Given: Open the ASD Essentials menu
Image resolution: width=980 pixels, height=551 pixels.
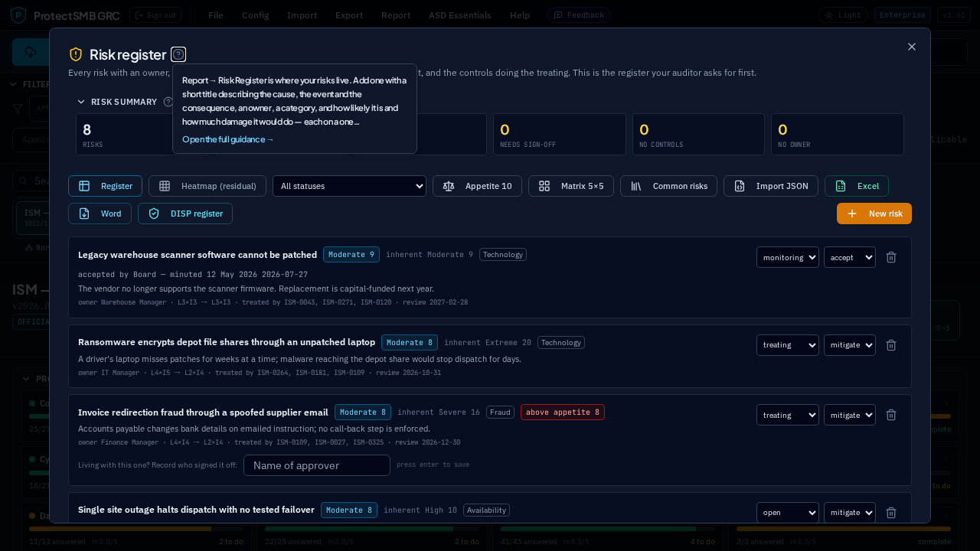Looking at the screenshot, I should 460,15.
